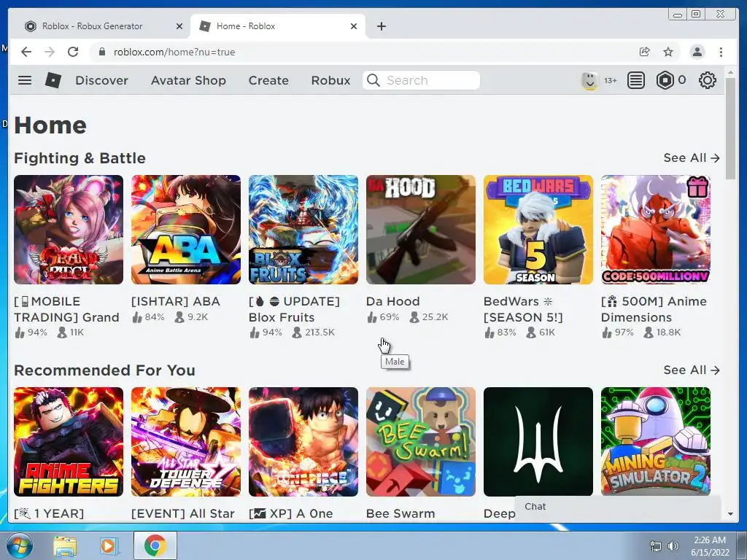Screen dimensions: 747x560
Task: Open the Chat panel bar
Action: tap(618, 507)
